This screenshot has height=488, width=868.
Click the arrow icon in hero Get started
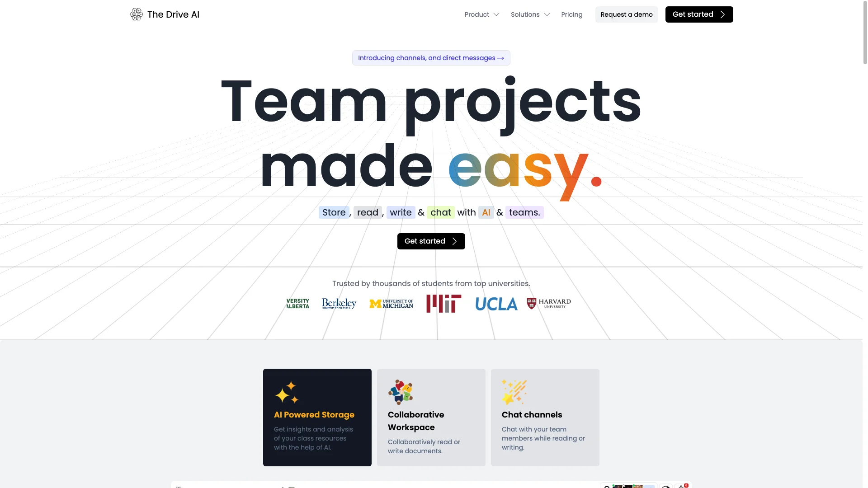(x=455, y=241)
